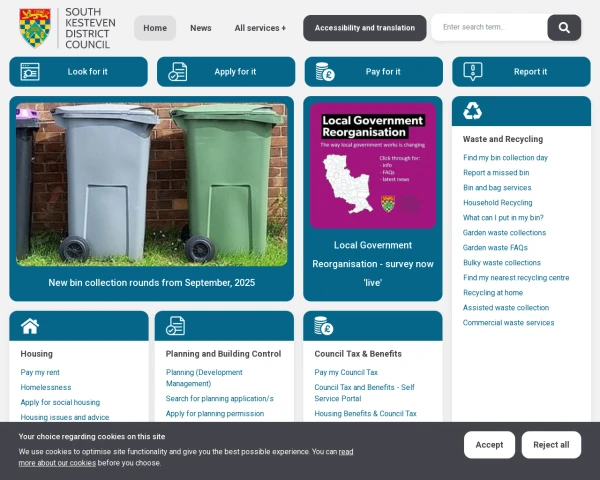Open New bin collection rounds from September, 2025
The width and height of the screenshot is (600, 480).
click(152, 282)
